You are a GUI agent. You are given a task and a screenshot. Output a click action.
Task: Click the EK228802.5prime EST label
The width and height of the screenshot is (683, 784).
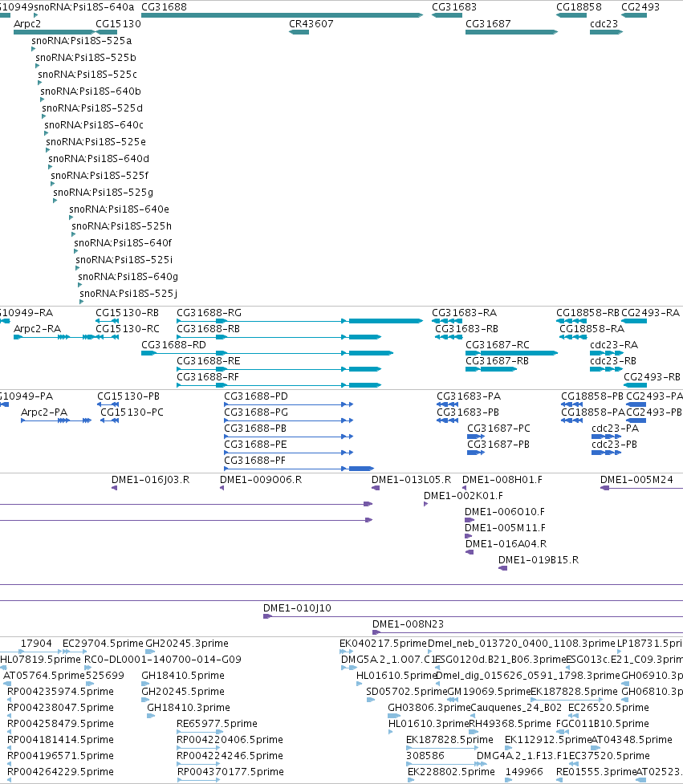[x=451, y=771]
